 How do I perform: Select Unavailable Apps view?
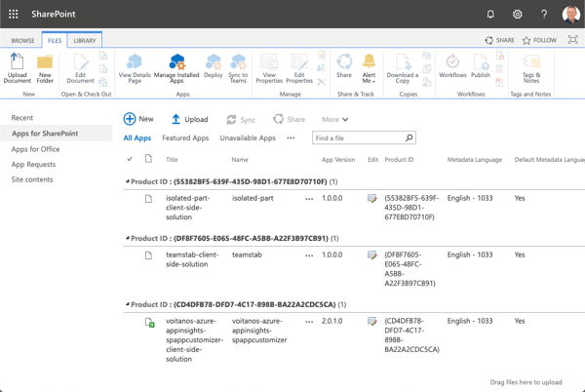[x=248, y=138]
